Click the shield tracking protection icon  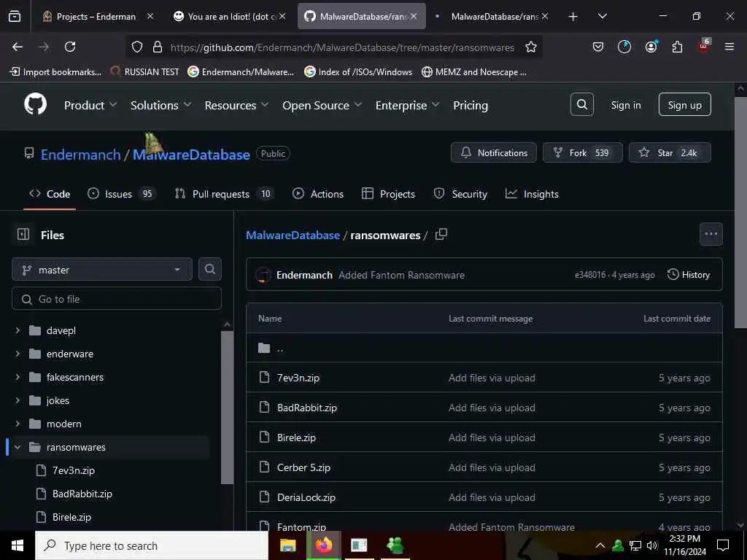(137, 47)
